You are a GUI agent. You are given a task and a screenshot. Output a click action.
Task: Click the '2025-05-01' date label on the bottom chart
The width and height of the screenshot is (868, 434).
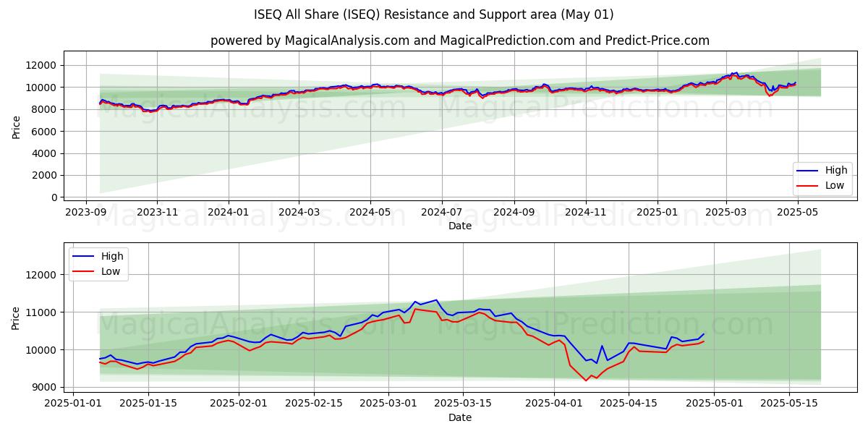(x=715, y=404)
